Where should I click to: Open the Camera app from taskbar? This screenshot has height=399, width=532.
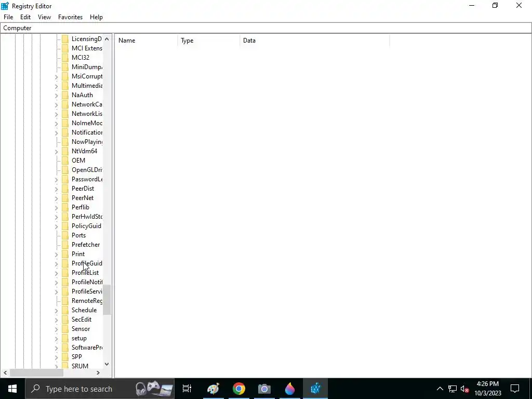(x=264, y=389)
